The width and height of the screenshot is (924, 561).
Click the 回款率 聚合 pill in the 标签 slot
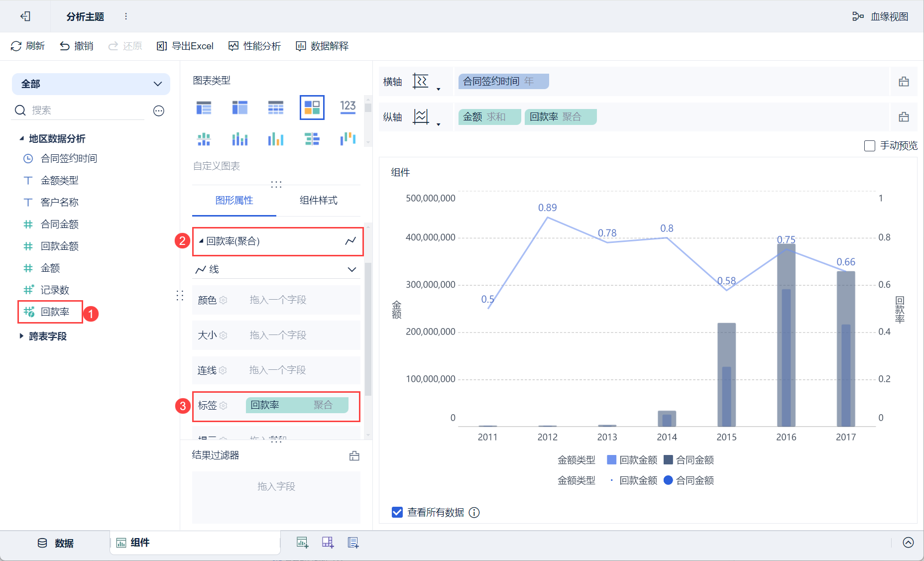pyautogui.click(x=297, y=405)
